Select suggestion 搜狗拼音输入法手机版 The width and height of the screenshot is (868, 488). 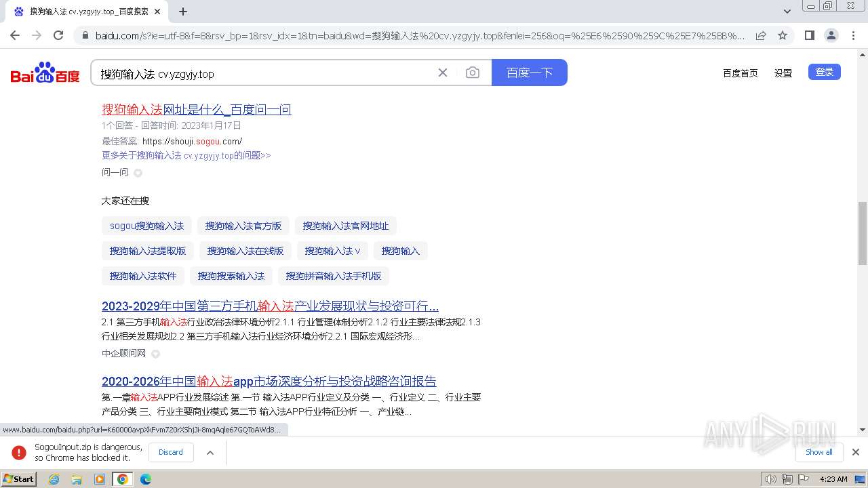(x=334, y=276)
